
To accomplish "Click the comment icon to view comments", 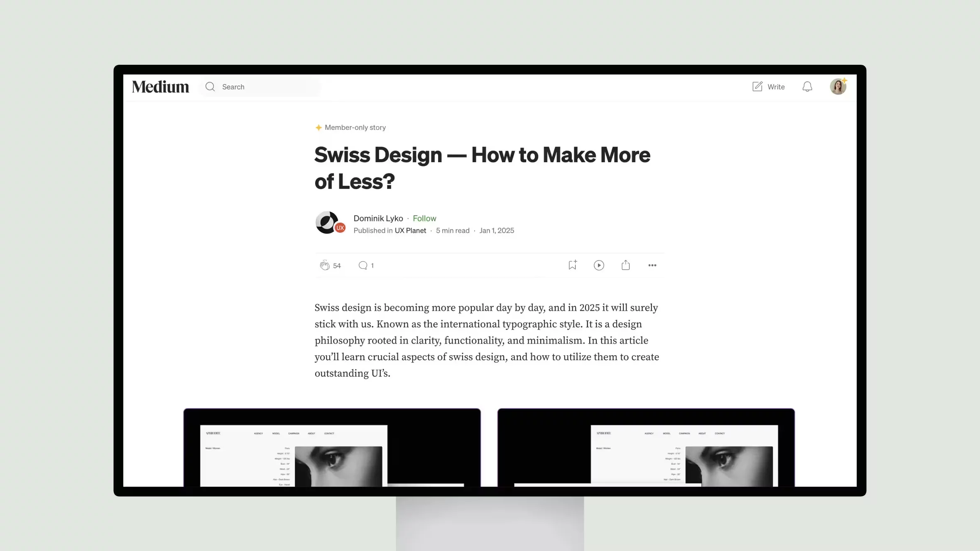I will tap(363, 265).
